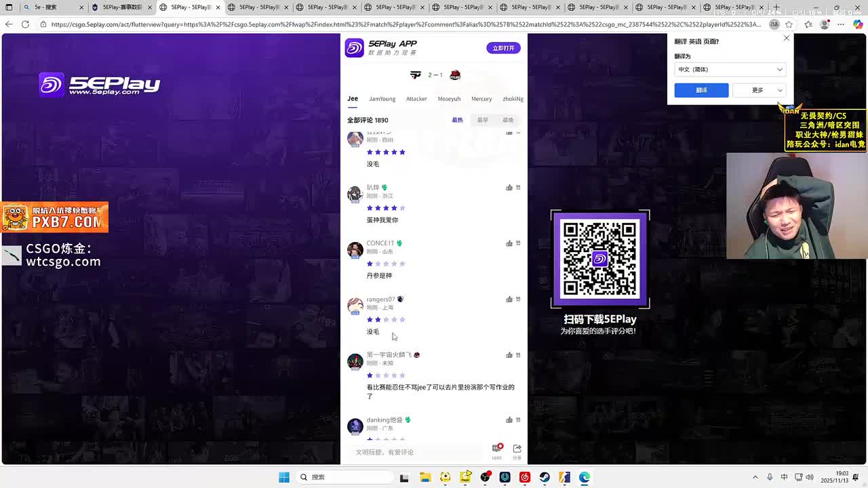Open rangers07's user avatar
868x488 pixels.
coord(355,306)
